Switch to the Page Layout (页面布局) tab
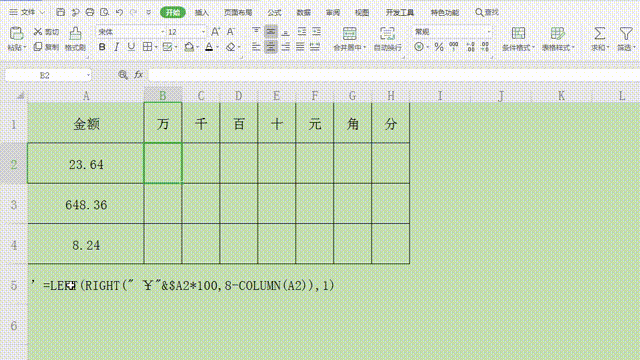Screen dimensions: 640x360 point(238,13)
